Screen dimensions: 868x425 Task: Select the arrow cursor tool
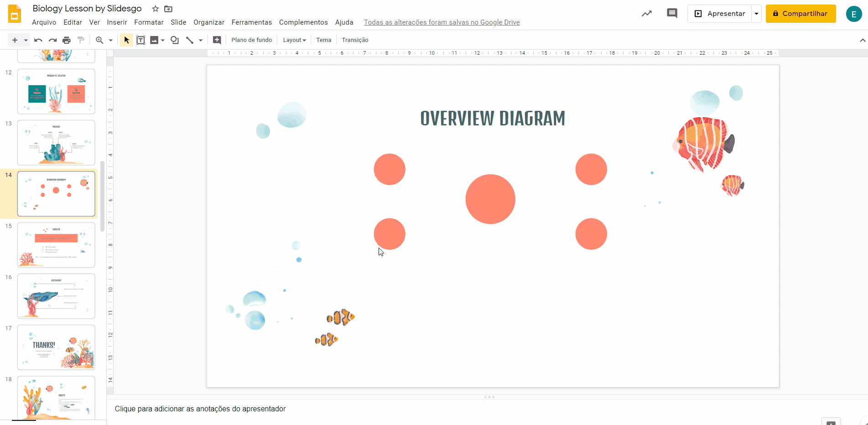click(126, 40)
